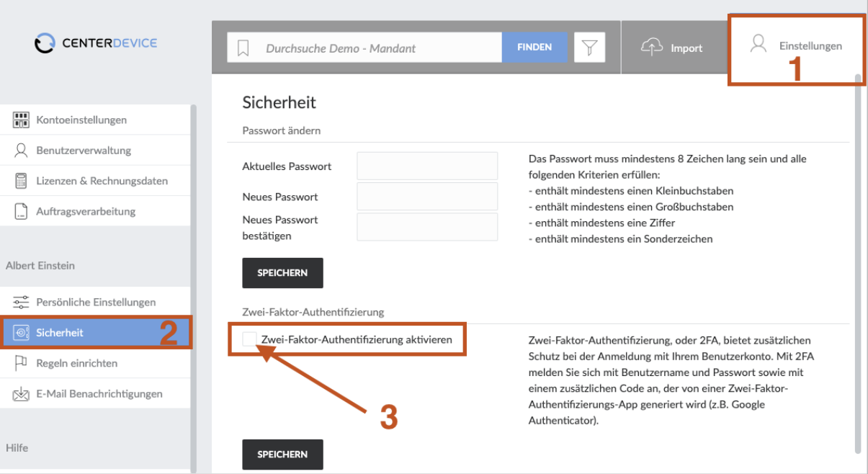Click the Auftragsverarbeitung document icon
Screen dimensions: 868x474
pos(21,211)
